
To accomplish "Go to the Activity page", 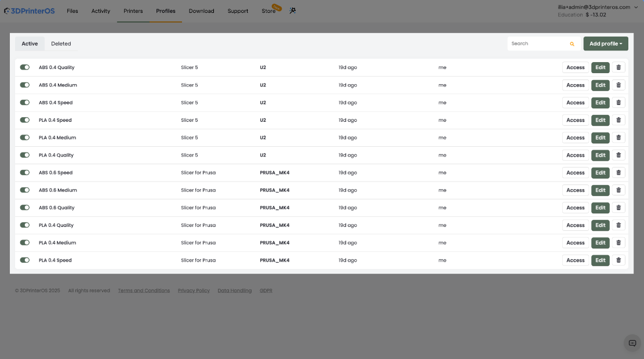I will point(101,11).
